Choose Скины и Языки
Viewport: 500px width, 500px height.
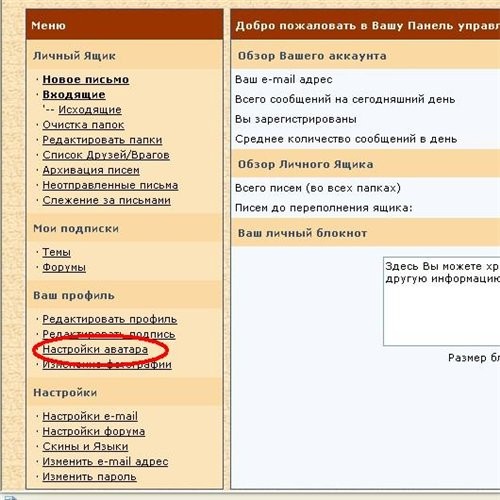point(85,447)
